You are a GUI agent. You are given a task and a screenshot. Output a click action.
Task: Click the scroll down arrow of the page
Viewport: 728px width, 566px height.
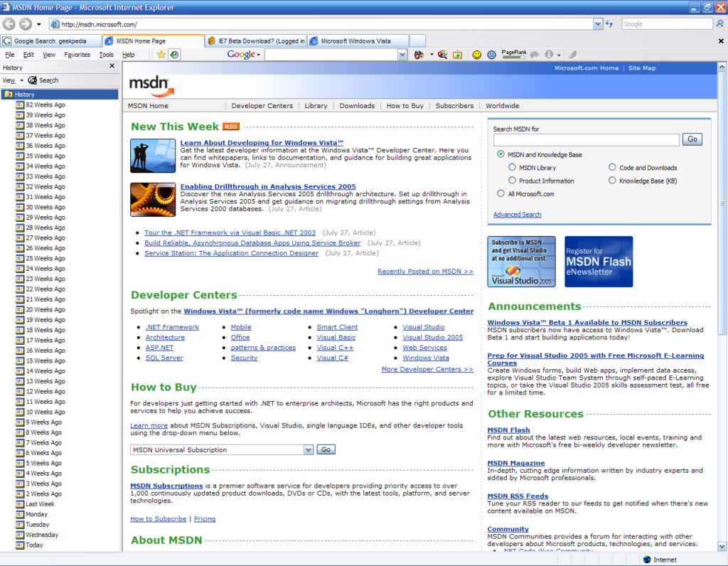coord(722,546)
